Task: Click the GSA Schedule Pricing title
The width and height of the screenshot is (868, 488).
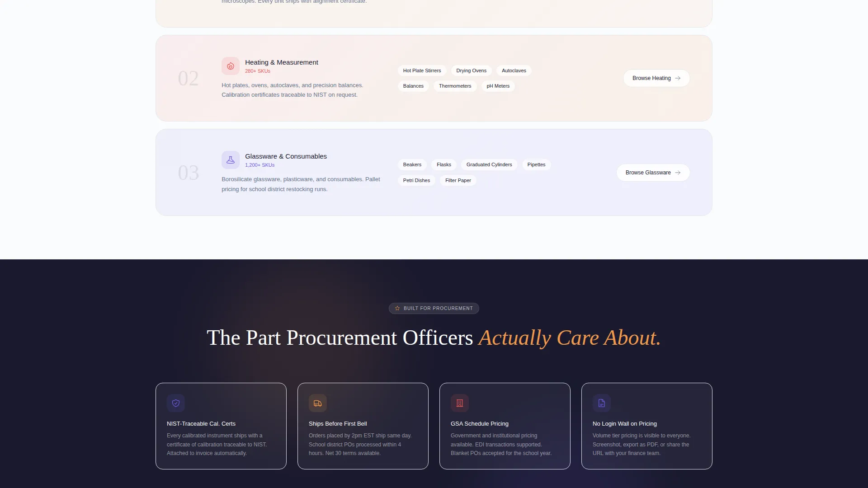Action: coord(480,424)
